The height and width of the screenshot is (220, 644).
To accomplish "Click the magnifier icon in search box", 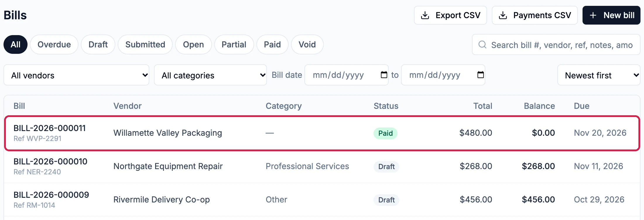I will 482,44.
